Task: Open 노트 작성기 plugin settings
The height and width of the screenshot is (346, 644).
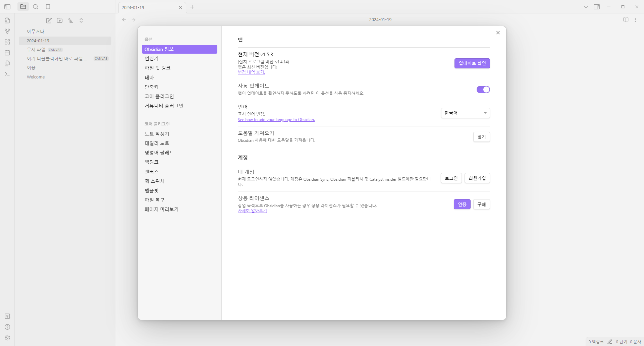Action: click(x=179, y=134)
